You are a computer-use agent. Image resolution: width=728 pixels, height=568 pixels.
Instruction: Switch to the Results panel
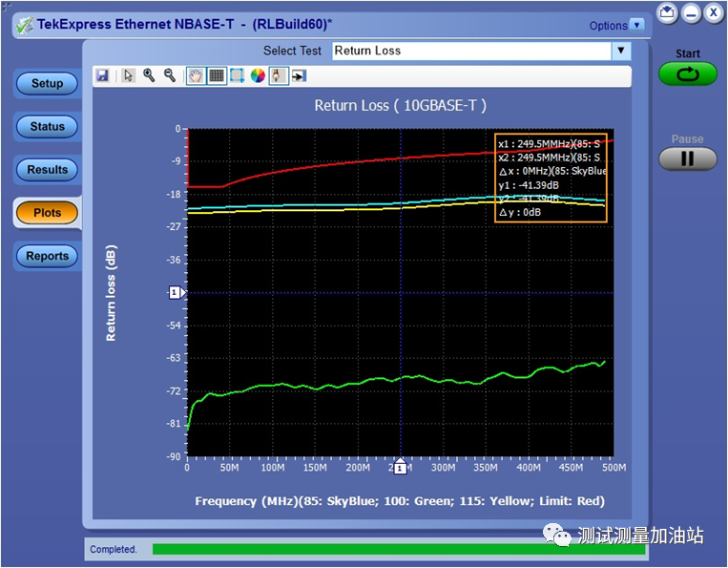(47, 170)
